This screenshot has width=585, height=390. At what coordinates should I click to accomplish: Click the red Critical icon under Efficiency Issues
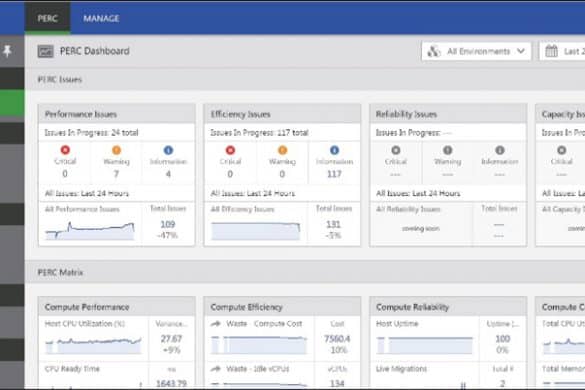230,150
